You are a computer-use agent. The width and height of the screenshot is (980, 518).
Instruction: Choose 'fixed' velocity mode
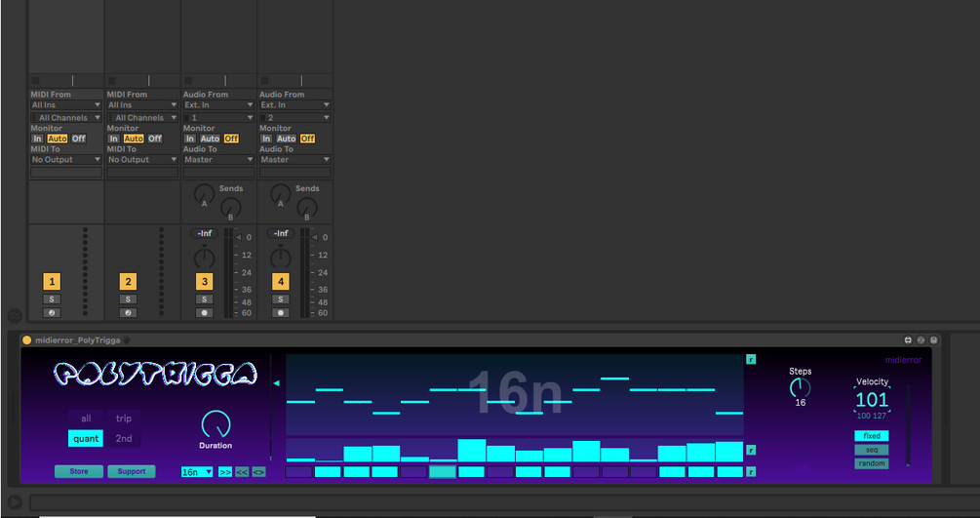tap(872, 436)
